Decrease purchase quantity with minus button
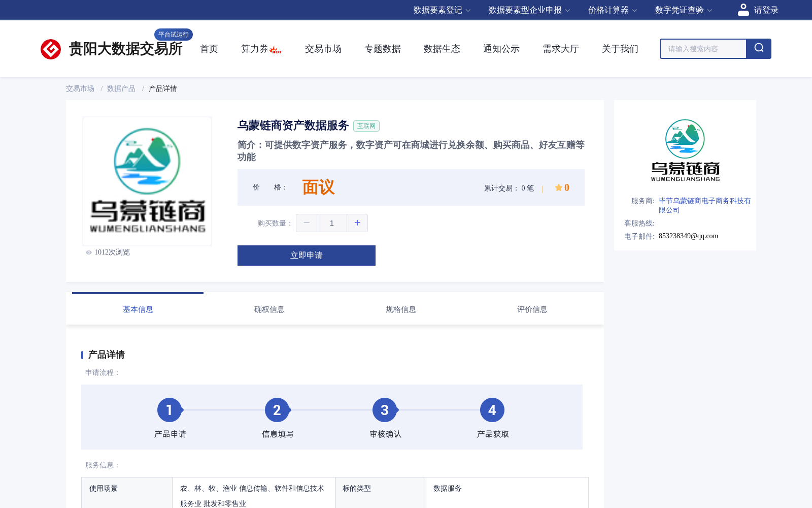 [307, 223]
